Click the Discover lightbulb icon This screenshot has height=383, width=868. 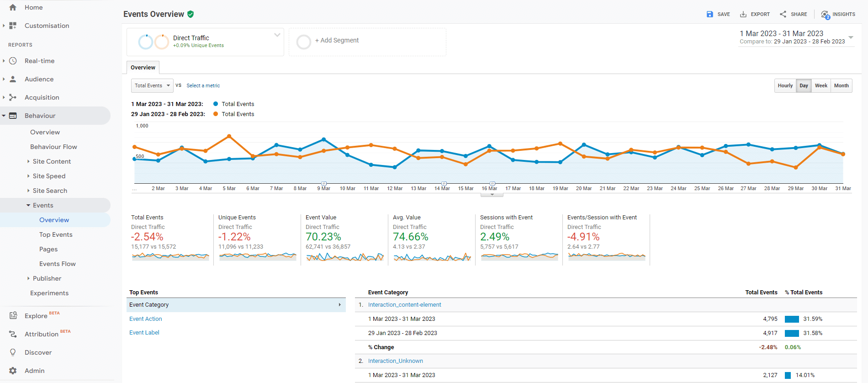point(13,352)
